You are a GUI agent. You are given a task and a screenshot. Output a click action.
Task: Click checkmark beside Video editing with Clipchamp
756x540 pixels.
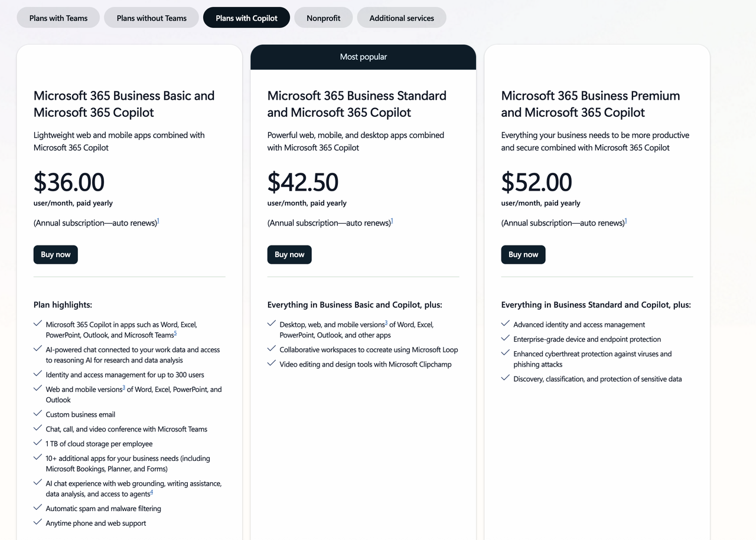pyautogui.click(x=272, y=364)
